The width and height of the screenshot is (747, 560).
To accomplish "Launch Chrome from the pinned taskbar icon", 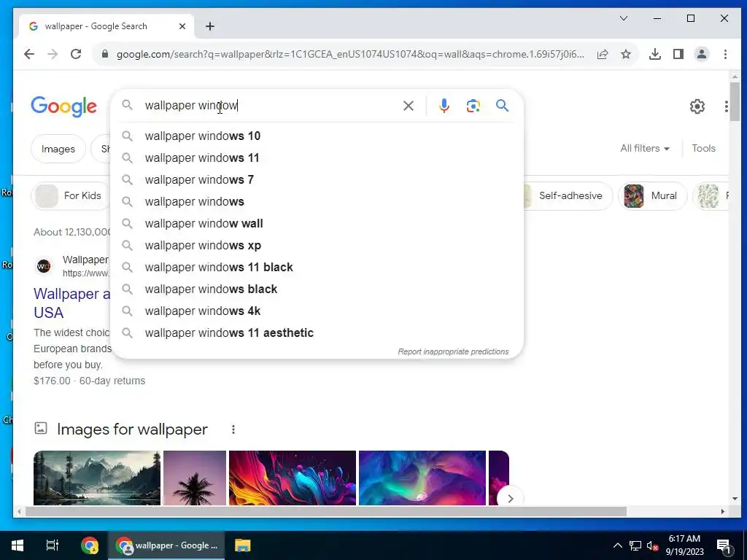I will (x=90, y=545).
